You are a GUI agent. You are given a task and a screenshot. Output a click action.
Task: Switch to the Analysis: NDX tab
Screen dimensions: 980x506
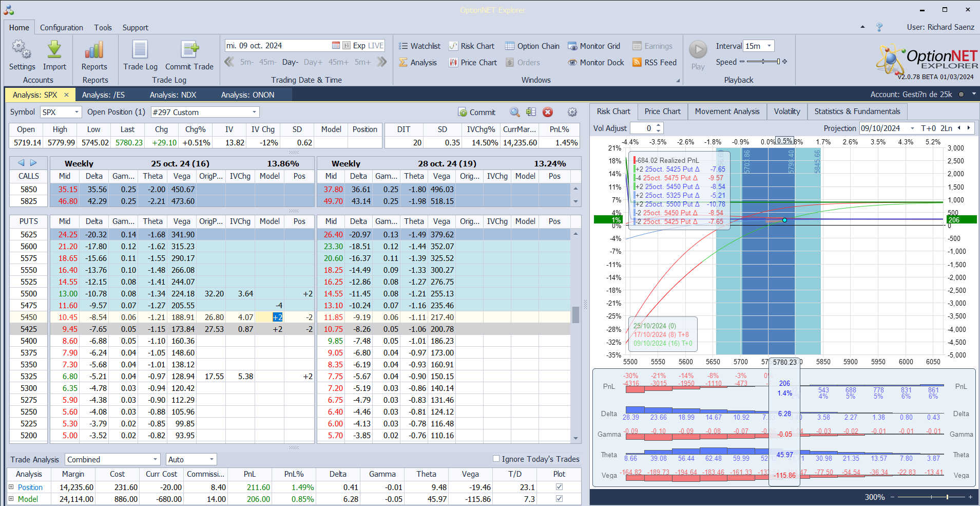173,95
